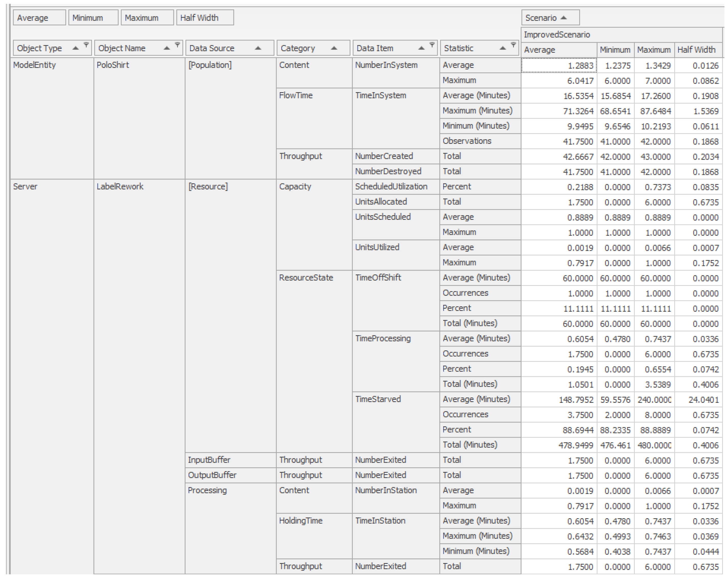Click sort arrow on Category header
The image size is (728, 583).
point(334,48)
